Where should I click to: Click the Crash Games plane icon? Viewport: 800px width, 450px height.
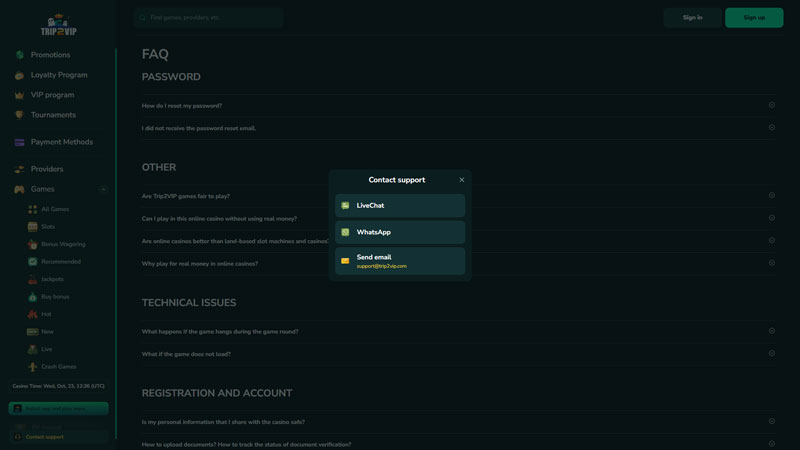33,367
